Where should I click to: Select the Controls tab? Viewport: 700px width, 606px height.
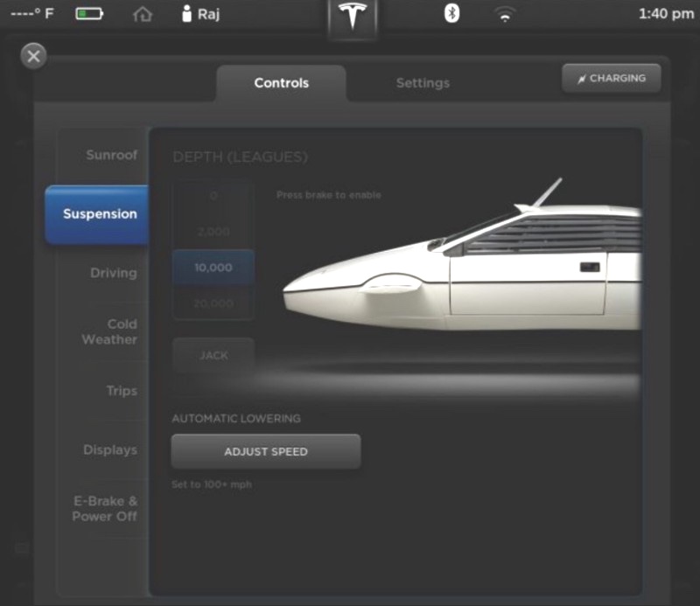[281, 83]
